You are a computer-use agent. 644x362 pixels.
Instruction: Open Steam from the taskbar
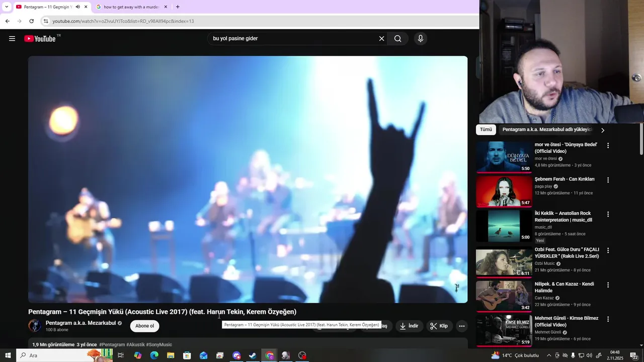(x=253, y=355)
